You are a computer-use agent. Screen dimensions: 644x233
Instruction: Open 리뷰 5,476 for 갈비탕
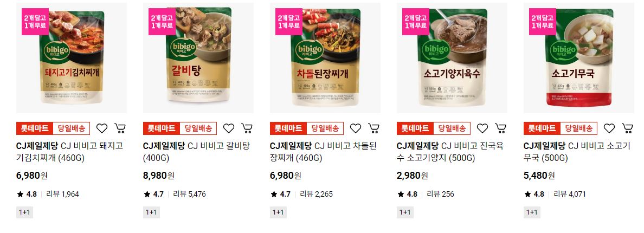coord(189,194)
